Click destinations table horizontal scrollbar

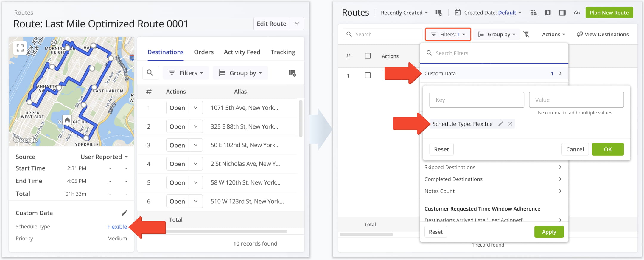[226, 231]
